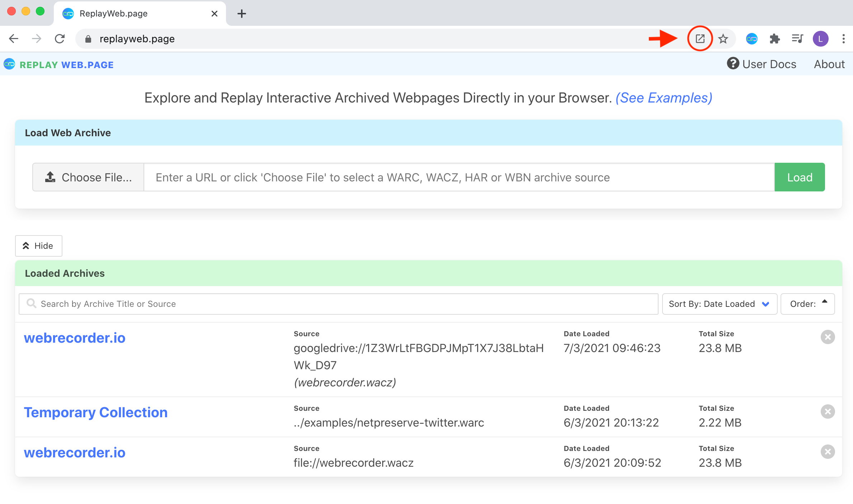
Task: Click the profile avatar L
Action: 820,39
